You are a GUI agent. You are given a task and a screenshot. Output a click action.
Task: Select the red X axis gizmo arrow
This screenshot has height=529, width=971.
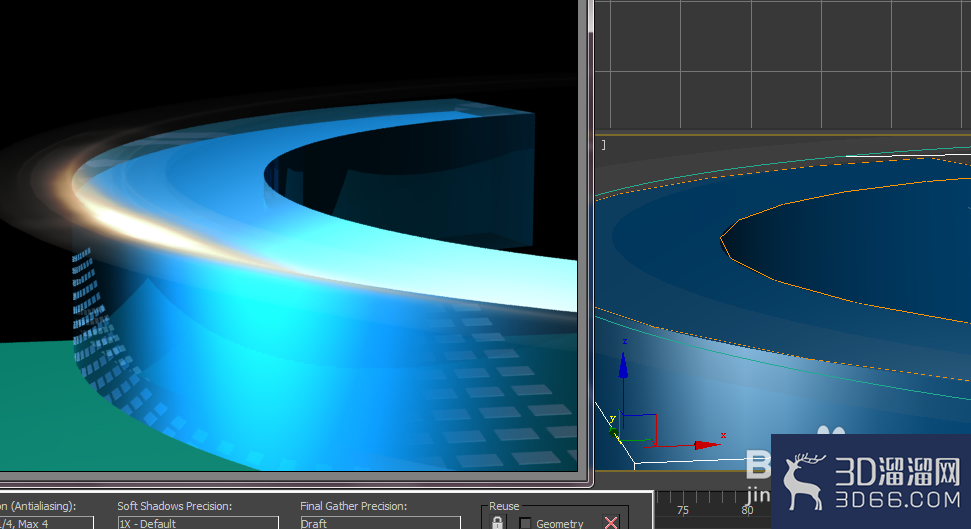(705, 445)
